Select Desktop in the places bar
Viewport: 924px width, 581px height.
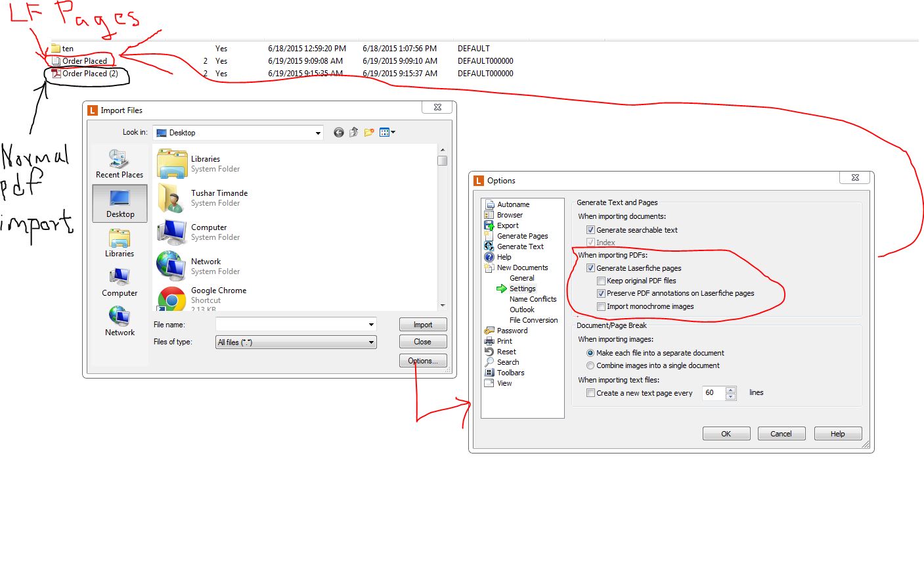pyautogui.click(x=120, y=203)
